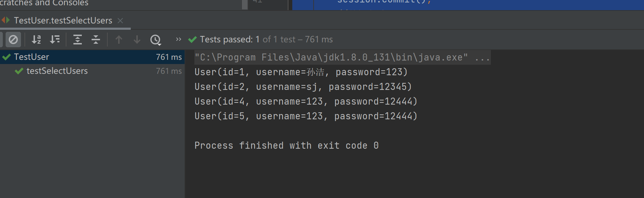This screenshot has height=198, width=644.
Task: Click the java.exe command line in console
Action: (x=331, y=57)
